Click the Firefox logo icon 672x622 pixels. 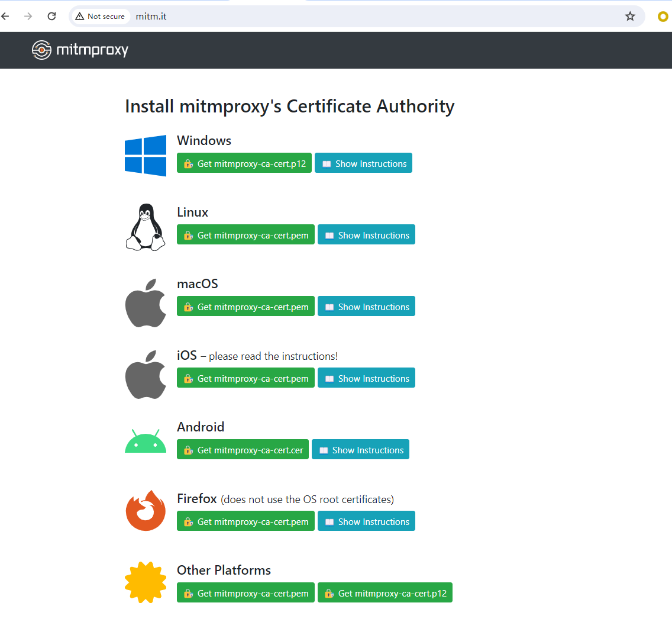click(x=146, y=511)
